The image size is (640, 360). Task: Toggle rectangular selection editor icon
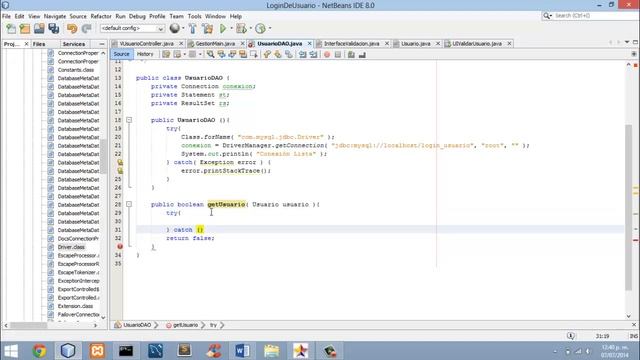pyautogui.click(x=254, y=54)
